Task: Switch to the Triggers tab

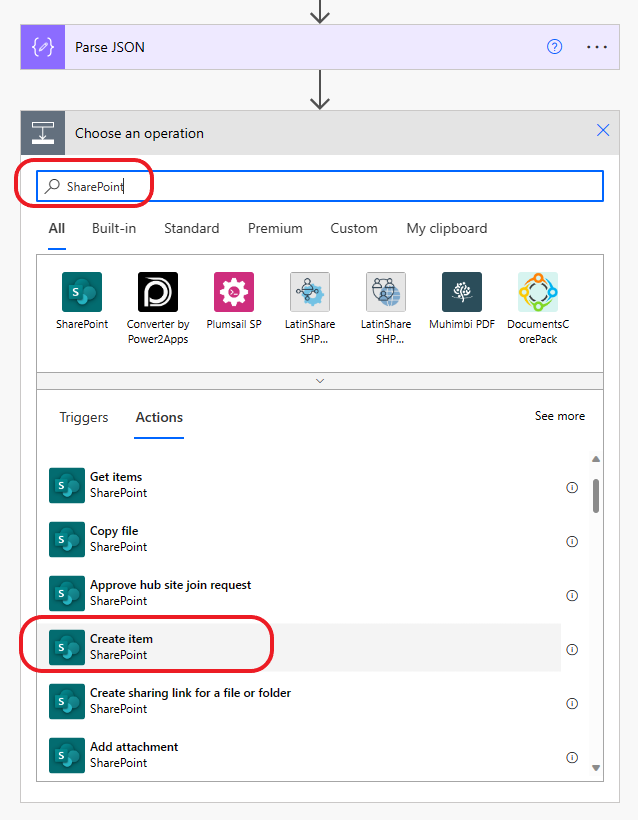Action: 84,417
